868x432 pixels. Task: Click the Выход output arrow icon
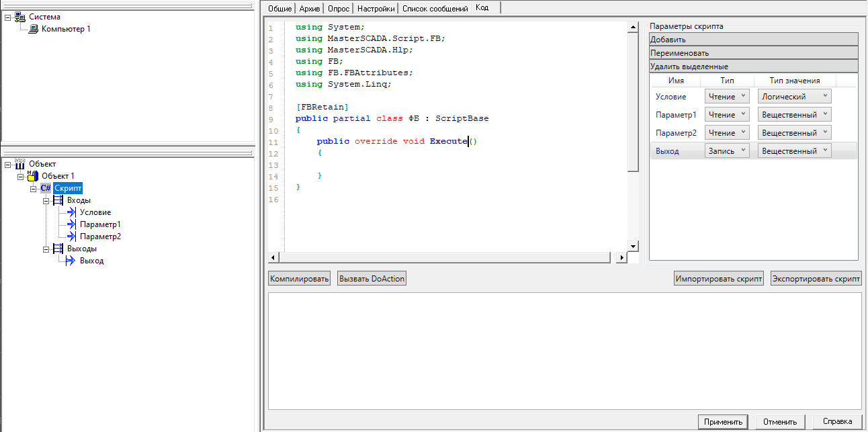pyautogui.click(x=70, y=261)
